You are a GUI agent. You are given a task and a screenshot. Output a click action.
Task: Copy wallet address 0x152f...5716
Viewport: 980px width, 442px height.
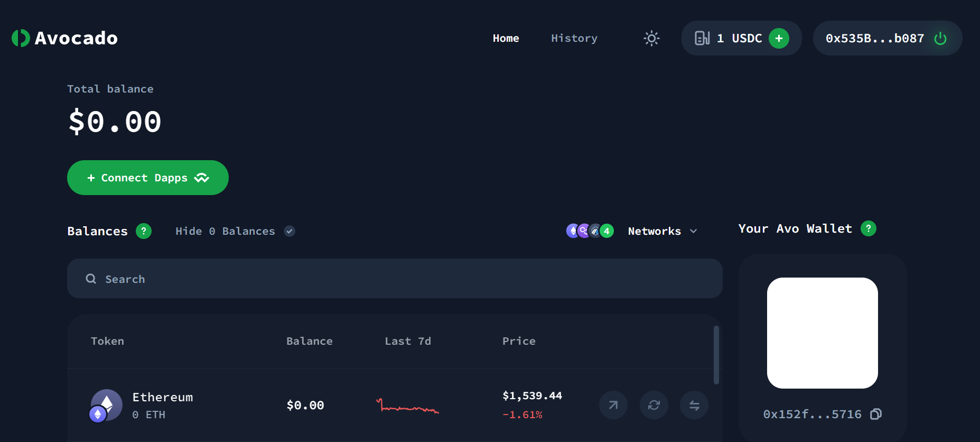(875, 414)
